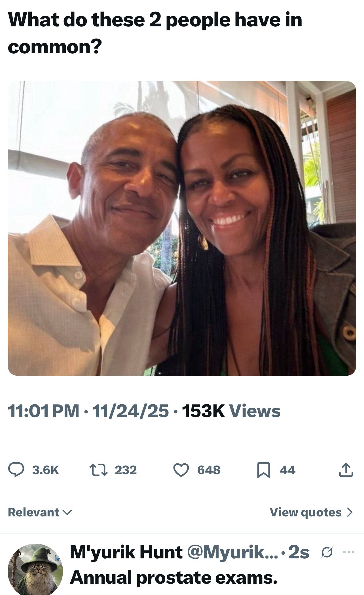
Task: Like the post with heart icon
Action: [x=181, y=470]
